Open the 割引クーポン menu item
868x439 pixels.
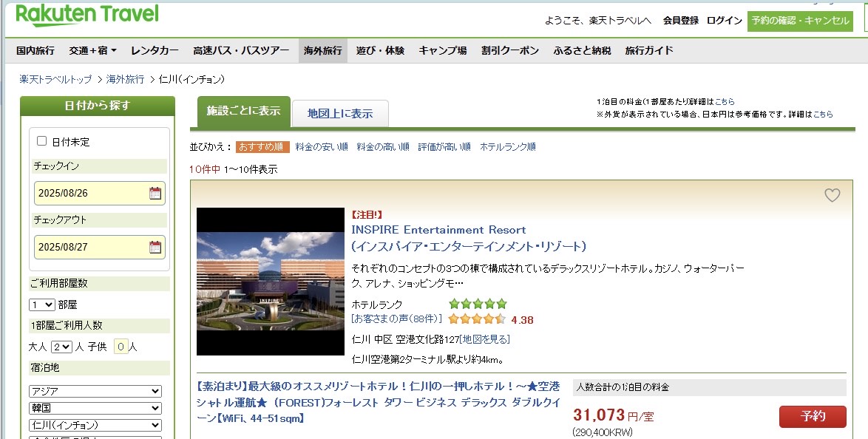click(x=510, y=50)
